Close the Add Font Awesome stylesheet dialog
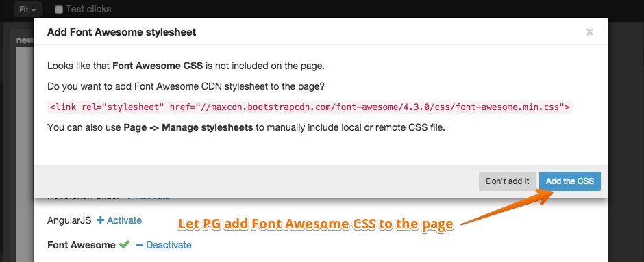This screenshot has height=262, width=644. pos(589,32)
